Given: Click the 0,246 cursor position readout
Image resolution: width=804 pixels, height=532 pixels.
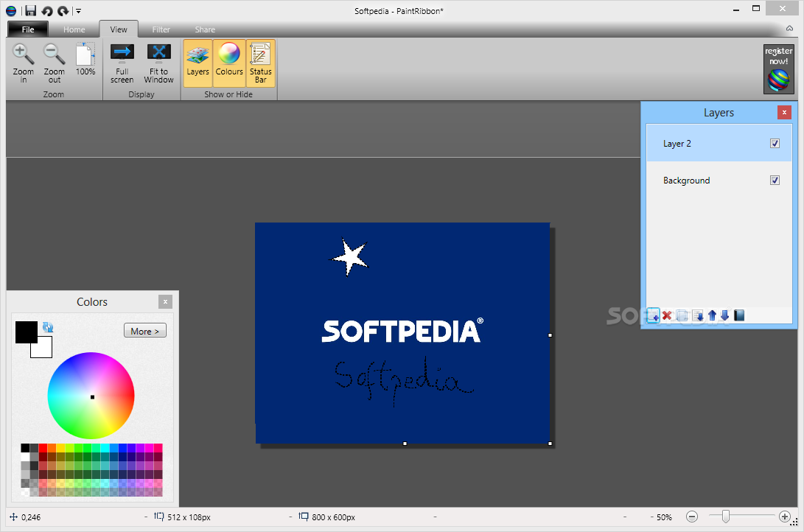Looking at the screenshot, I should click(x=31, y=517).
